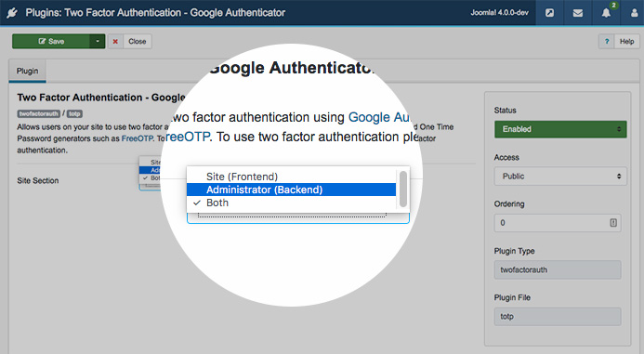Follow the FreeOTP link in small description
The height and width of the screenshot is (354, 644).
click(x=138, y=138)
